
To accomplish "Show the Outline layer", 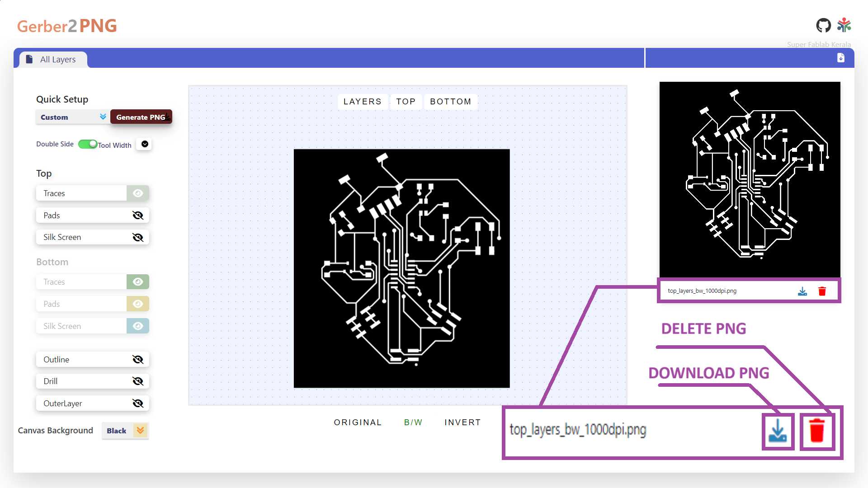I will 138,360.
